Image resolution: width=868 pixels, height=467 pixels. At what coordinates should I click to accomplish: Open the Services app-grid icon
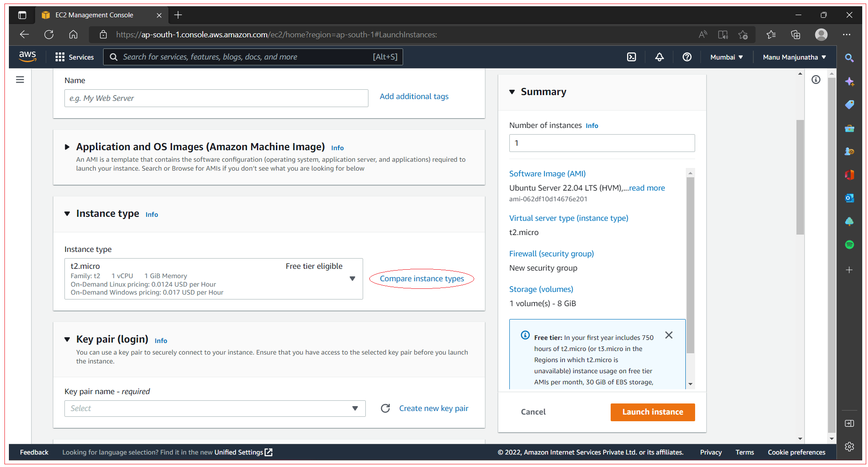60,57
